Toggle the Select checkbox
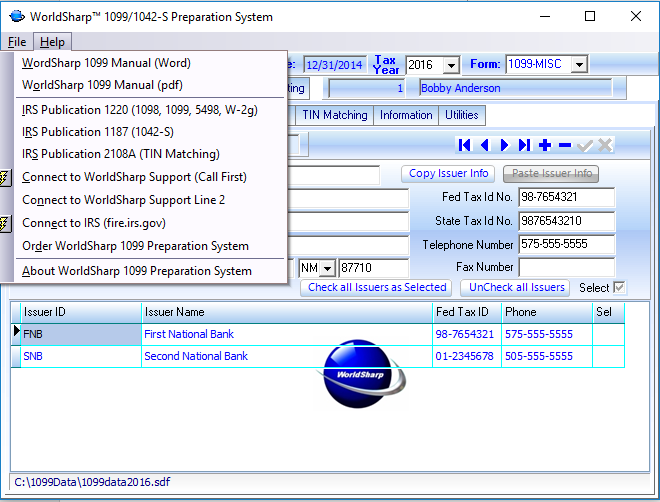Screen dimensions: 660x502 coord(619,288)
